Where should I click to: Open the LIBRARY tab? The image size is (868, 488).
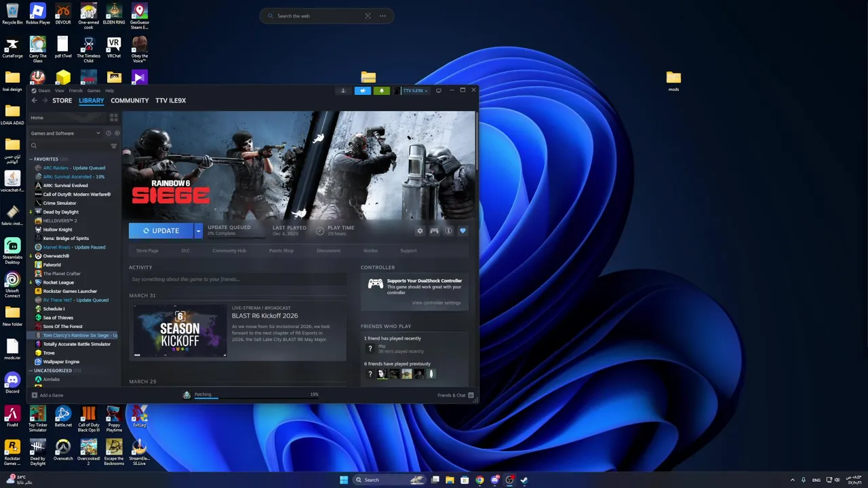point(91,100)
